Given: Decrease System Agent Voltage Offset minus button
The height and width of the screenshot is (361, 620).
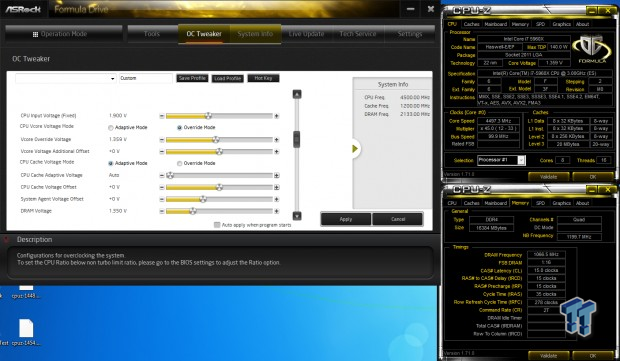Looking at the screenshot, I should [x=162, y=199].
